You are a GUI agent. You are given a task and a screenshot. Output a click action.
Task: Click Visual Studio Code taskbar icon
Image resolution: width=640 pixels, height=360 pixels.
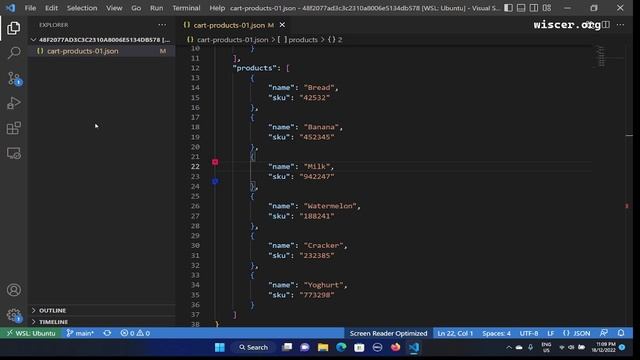click(x=413, y=347)
